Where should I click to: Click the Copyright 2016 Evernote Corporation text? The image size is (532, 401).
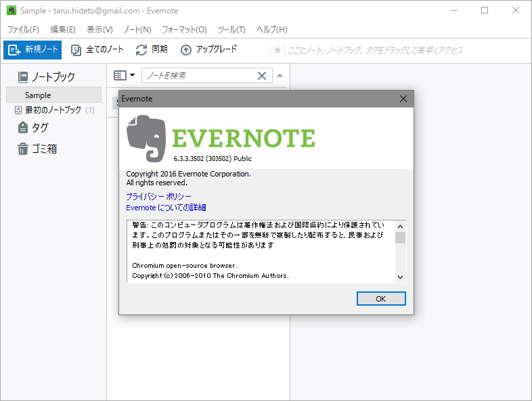tap(188, 174)
